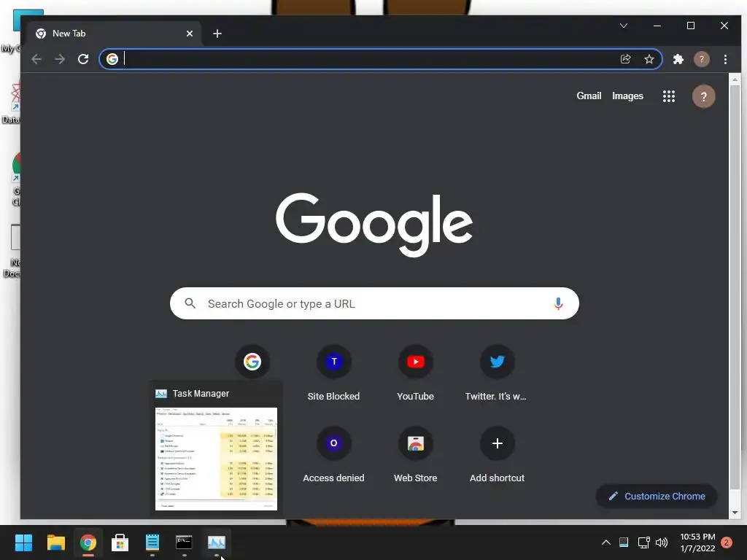Open Microsoft Store from taskbar
747x560 pixels.
(x=120, y=542)
